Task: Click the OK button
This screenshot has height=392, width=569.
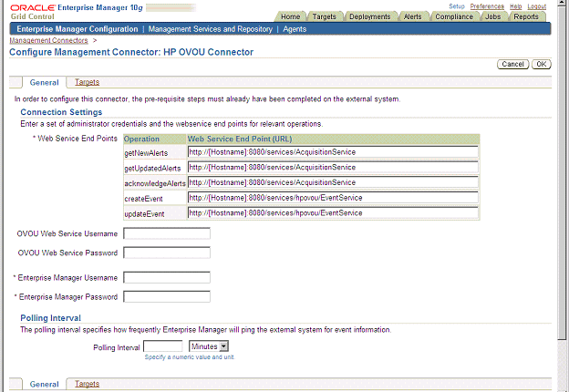Action: [x=541, y=64]
